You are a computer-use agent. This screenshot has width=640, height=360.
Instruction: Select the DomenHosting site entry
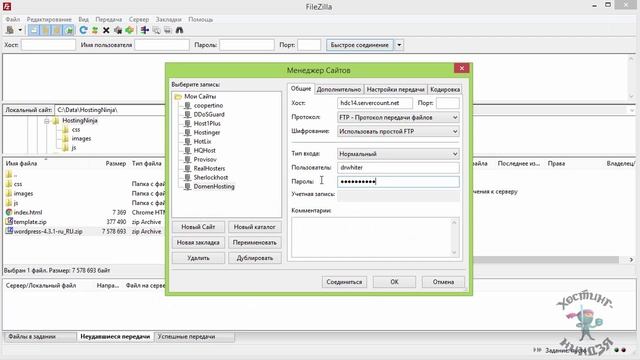(213, 187)
